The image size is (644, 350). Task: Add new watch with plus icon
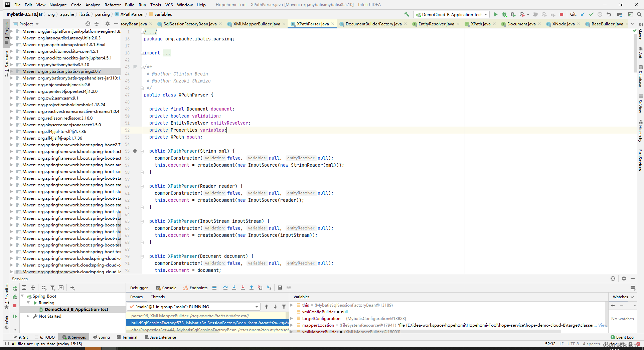(x=613, y=306)
